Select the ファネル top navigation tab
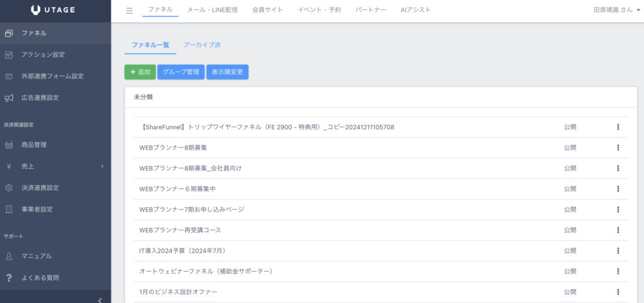 click(160, 10)
